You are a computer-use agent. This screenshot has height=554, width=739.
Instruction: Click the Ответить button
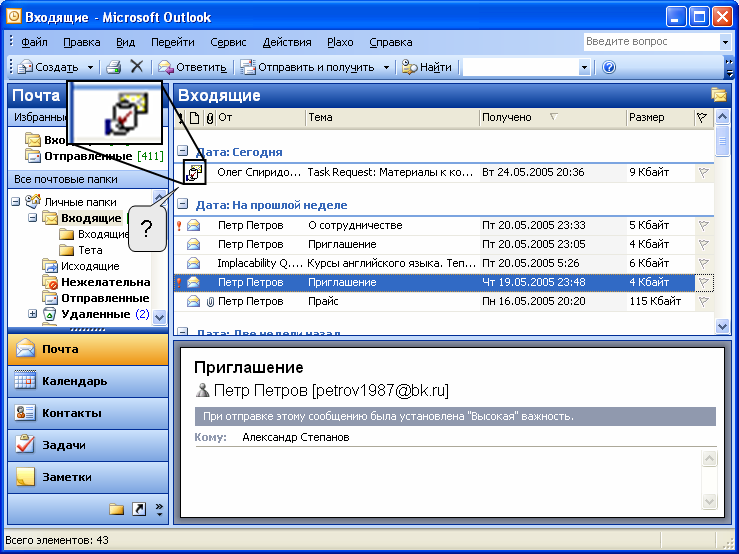[x=192, y=67]
